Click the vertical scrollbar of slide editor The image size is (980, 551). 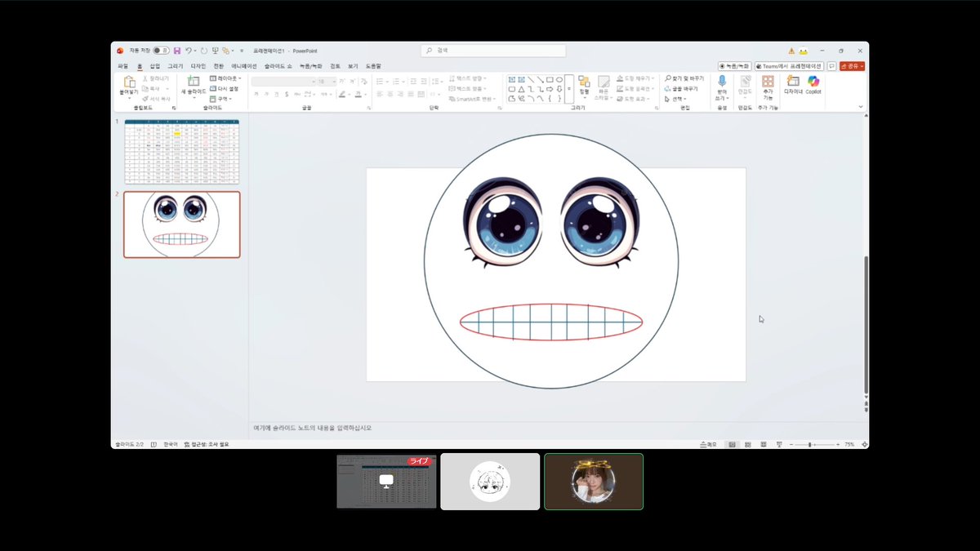pos(866,324)
